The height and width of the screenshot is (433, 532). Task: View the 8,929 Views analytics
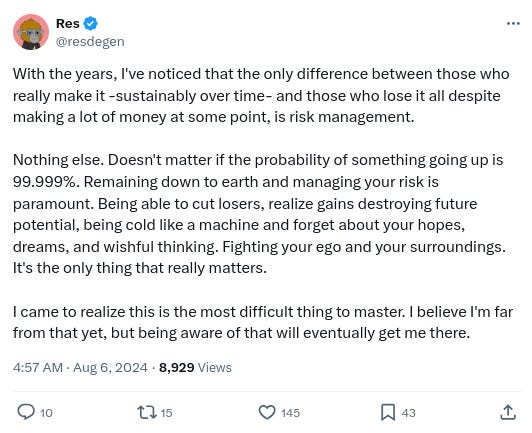[195, 368]
